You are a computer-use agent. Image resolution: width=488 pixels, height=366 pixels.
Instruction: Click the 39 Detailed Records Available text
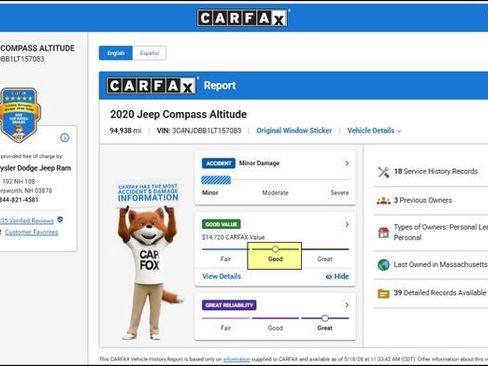tap(440, 293)
